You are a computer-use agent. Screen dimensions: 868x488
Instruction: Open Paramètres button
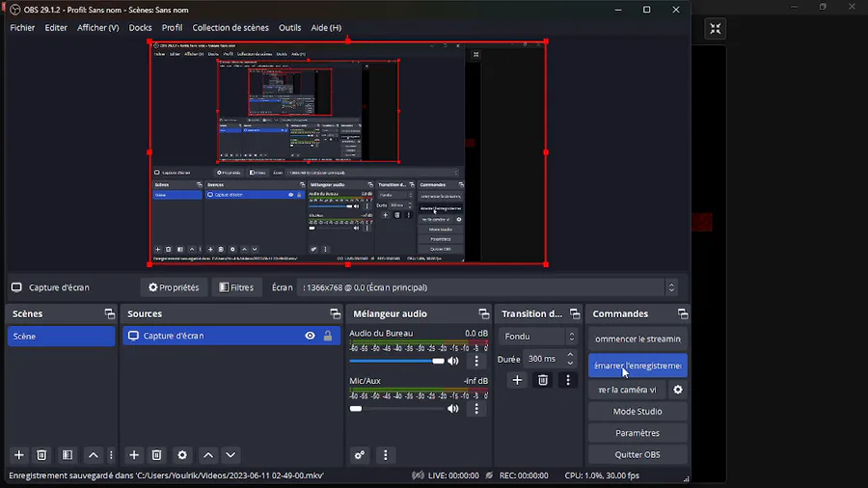point(637,433)
